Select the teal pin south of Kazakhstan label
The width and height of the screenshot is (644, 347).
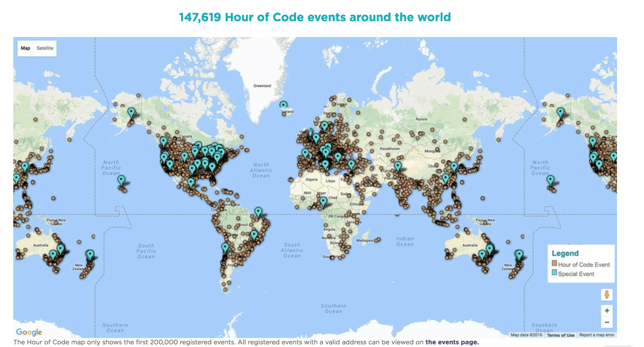[398, 166]
